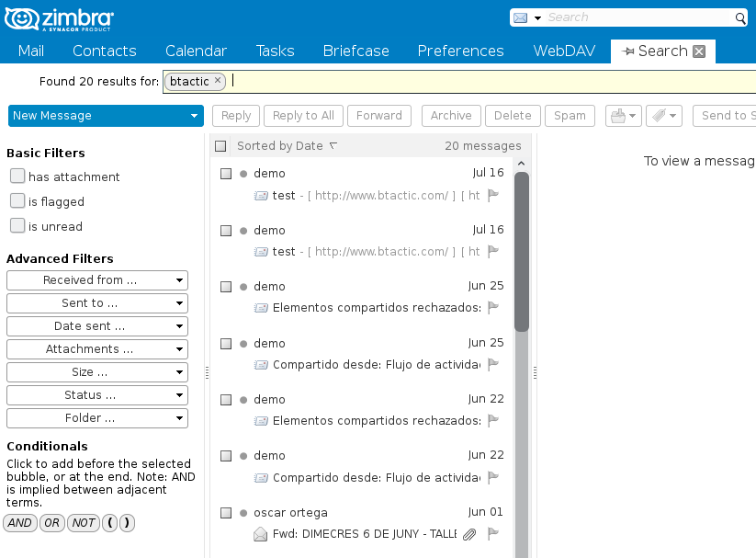Open the Tag icon menu in toolbar
The image size is (756, 558).
pyautogui.click(x=664, y=116)
